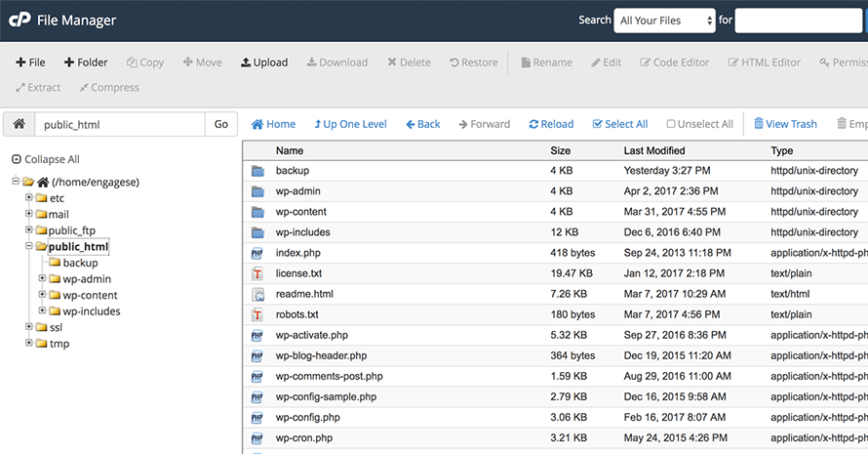
Task: Click the Compress toolbar button
Action: click(109, 87)
